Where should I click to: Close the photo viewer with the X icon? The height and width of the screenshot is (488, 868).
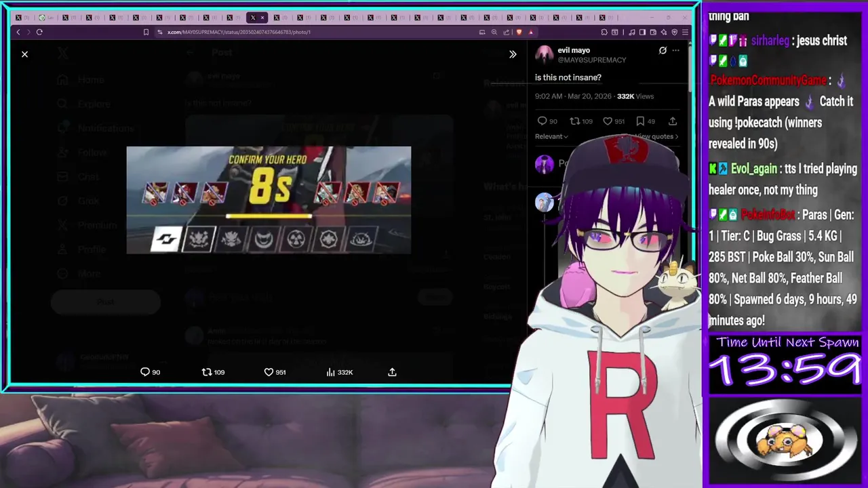24,54
